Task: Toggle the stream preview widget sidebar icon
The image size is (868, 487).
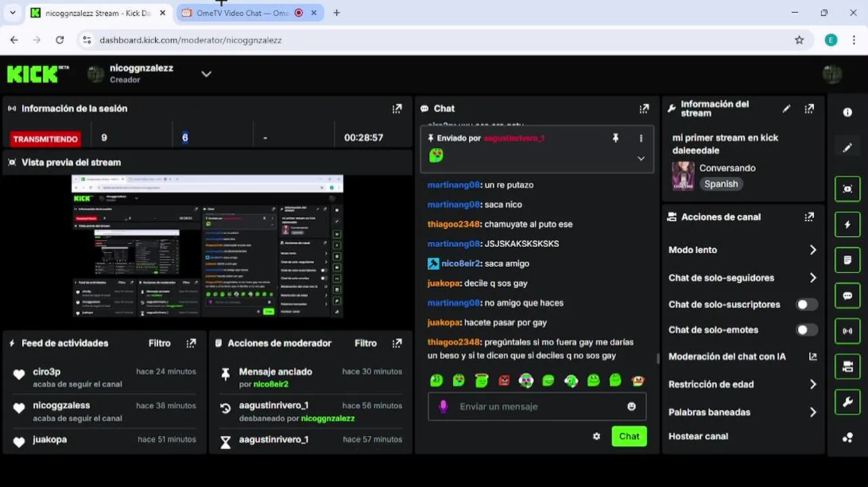Action: point(848,189)
